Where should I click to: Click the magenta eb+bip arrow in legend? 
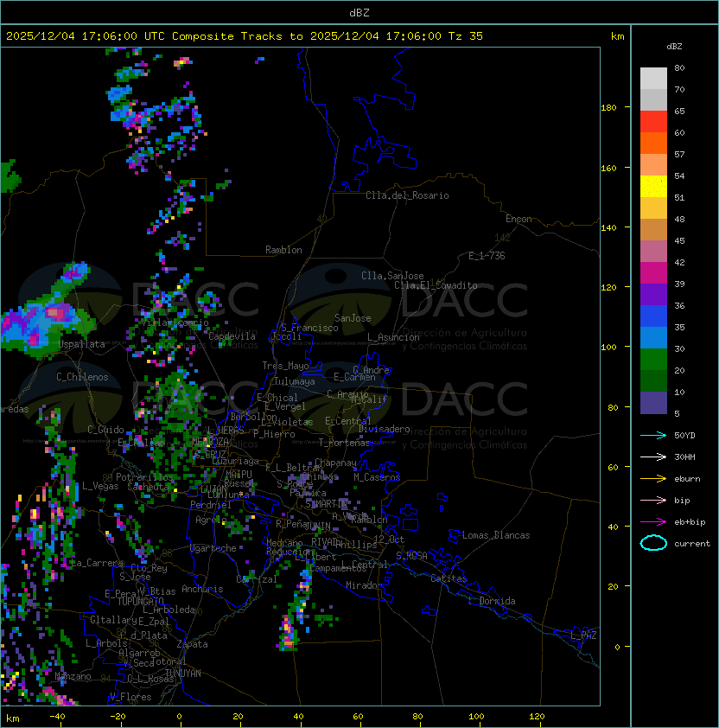pyautogui.click(x=653, y=522)
